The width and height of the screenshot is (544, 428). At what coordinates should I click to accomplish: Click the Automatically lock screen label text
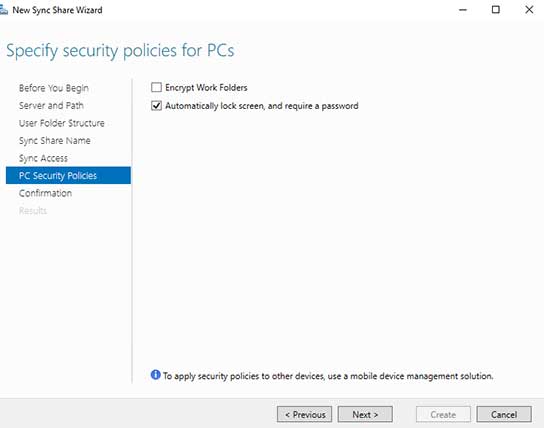pos(262,106)
